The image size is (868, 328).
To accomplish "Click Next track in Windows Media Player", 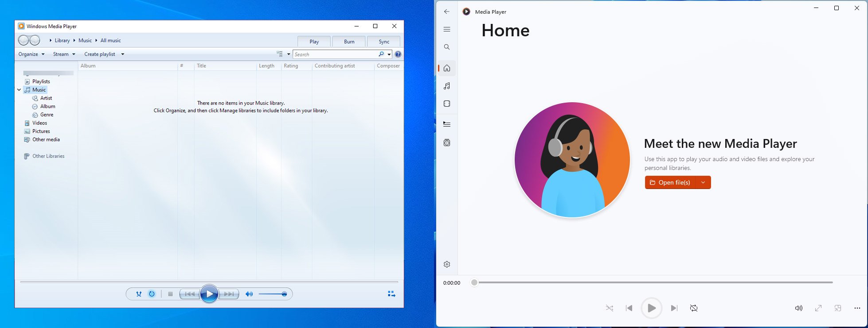I will (x=229, y=294).
